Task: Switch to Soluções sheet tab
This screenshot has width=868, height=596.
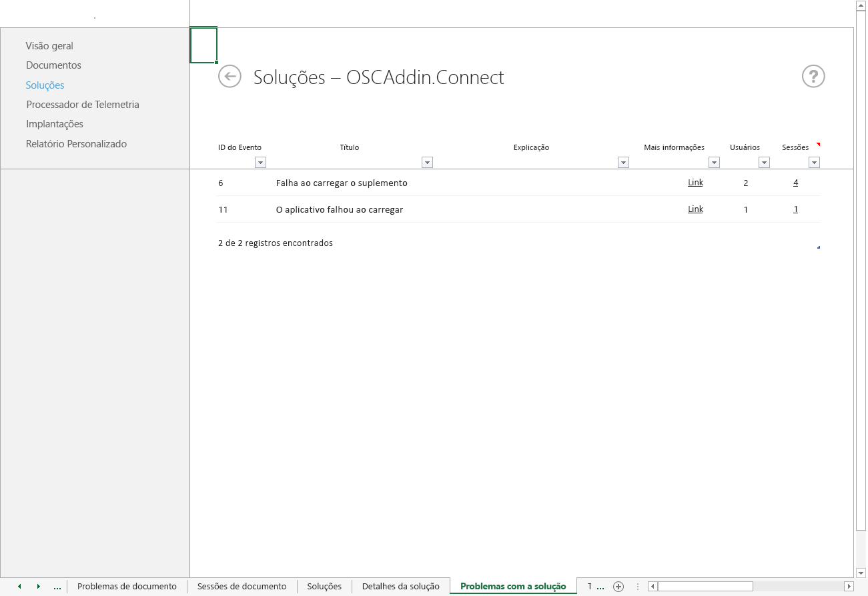Action: click(324, 587)
